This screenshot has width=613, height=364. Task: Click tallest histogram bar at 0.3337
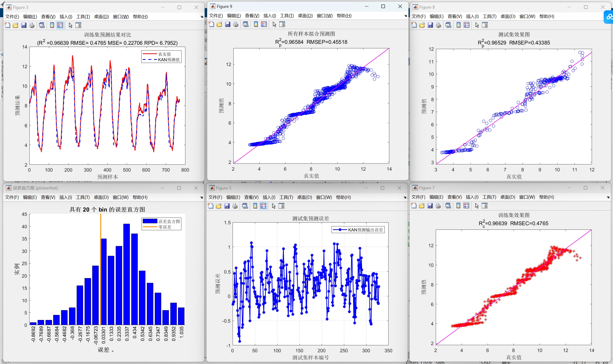tap(127, 274)
